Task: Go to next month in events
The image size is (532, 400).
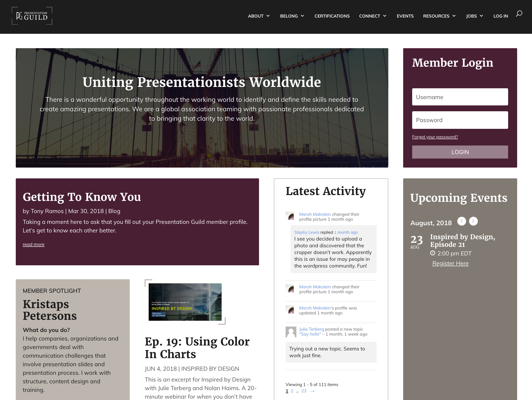Action: pyautogui.click(x=473, y=221)
